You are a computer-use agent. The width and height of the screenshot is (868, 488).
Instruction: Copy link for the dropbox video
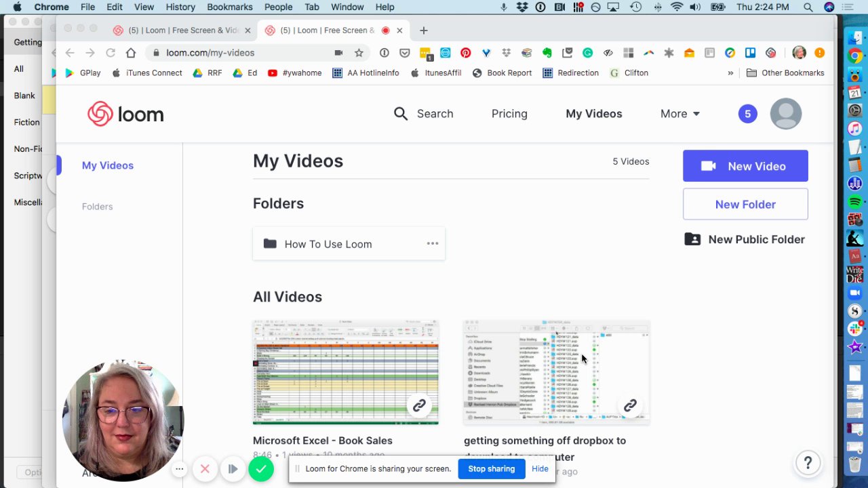pyautogui.click(x=630, y=405)
